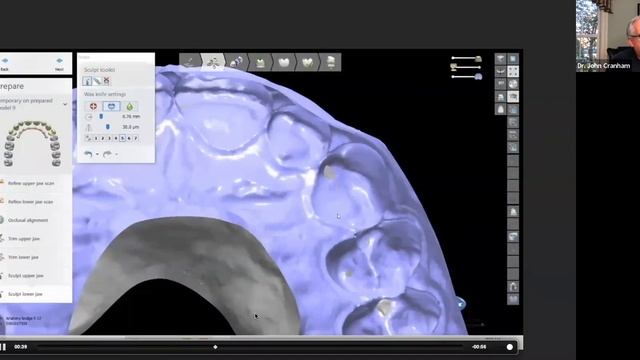Click the workflow step right after Prepare
Screen dimensions: 640x360
(236, 62)
